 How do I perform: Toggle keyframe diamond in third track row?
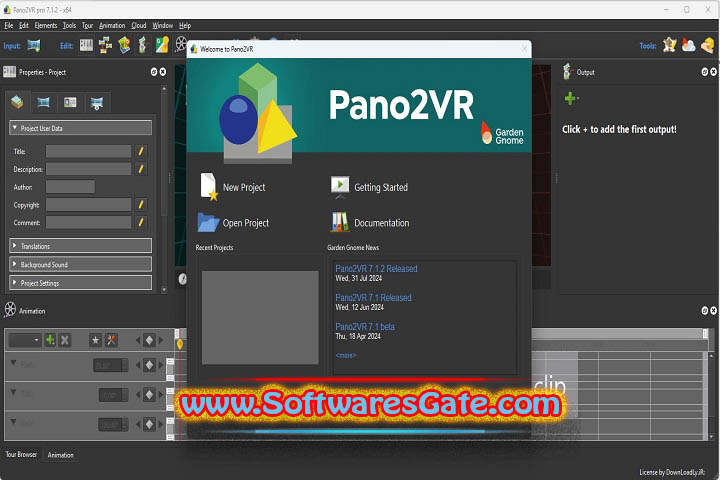[x=149, y=424]
